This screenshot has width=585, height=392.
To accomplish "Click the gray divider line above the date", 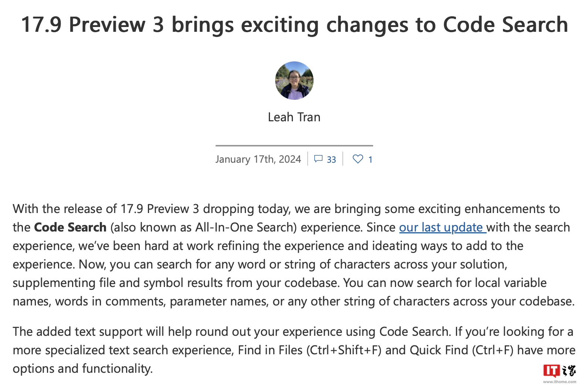I will [294, 146].
